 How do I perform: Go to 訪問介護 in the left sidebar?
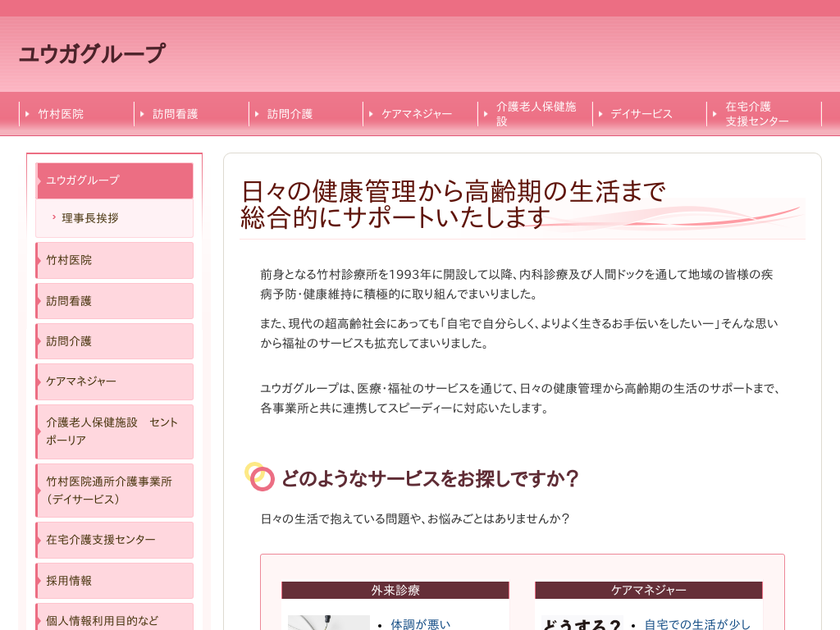(115, 341)
